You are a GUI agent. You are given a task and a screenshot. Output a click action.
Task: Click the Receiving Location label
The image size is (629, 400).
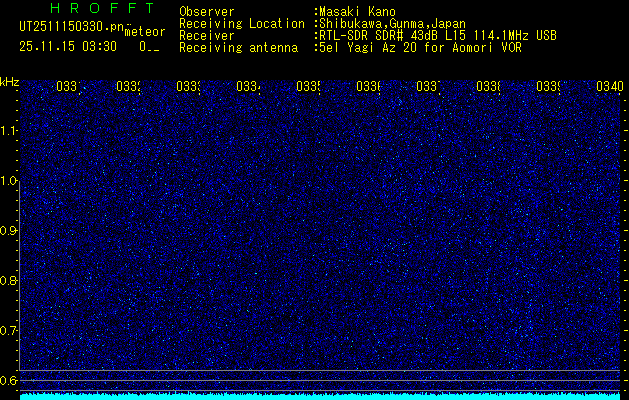242,24
